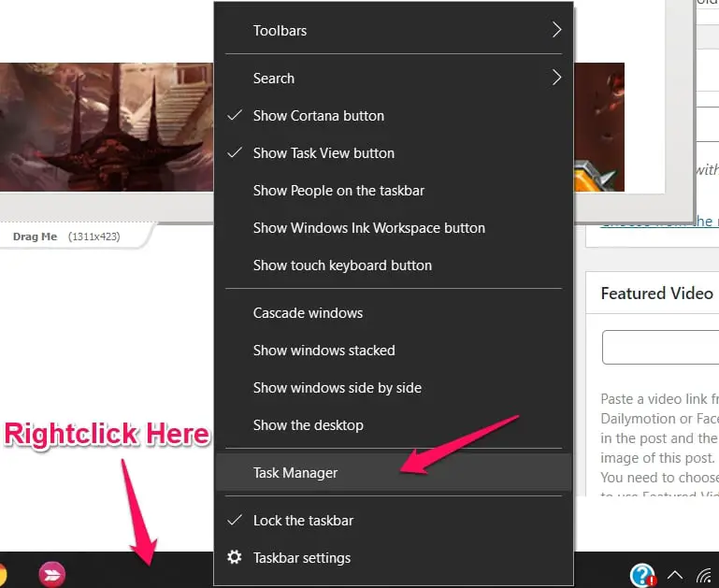Enable Show touch keyboard button
The width and height of the screenshot is (719, 588).
tap(394, 265)
